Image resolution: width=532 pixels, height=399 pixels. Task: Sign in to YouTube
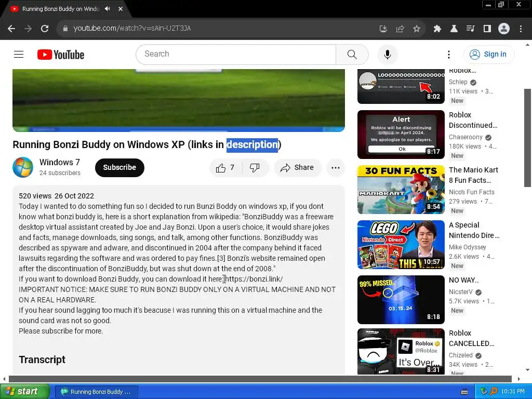coord(488,54)
